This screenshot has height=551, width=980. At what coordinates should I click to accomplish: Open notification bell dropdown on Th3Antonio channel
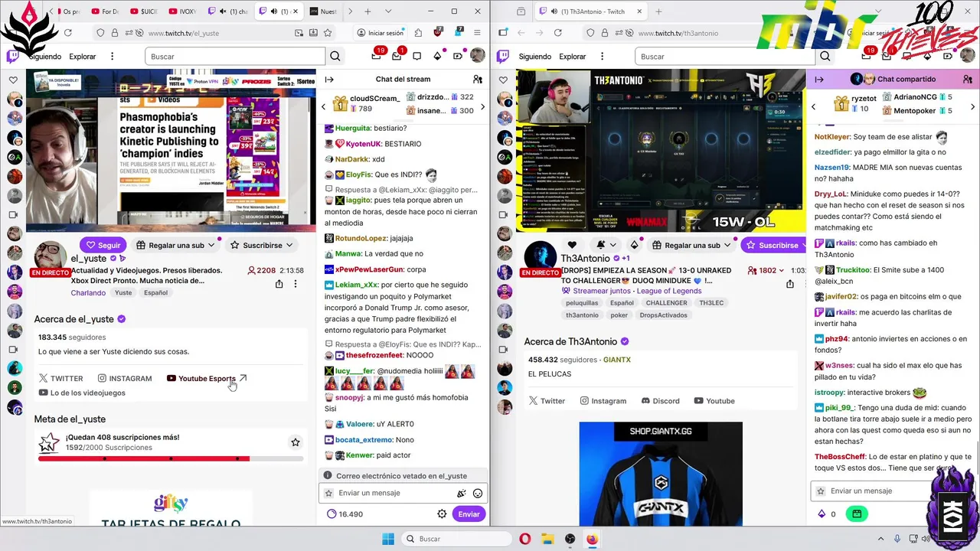coord(606,245)
